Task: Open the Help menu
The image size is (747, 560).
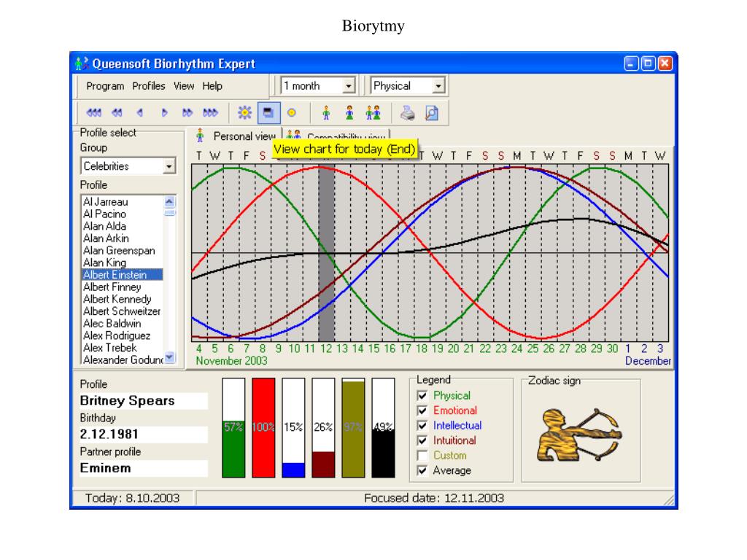Action: pos(212,86)
